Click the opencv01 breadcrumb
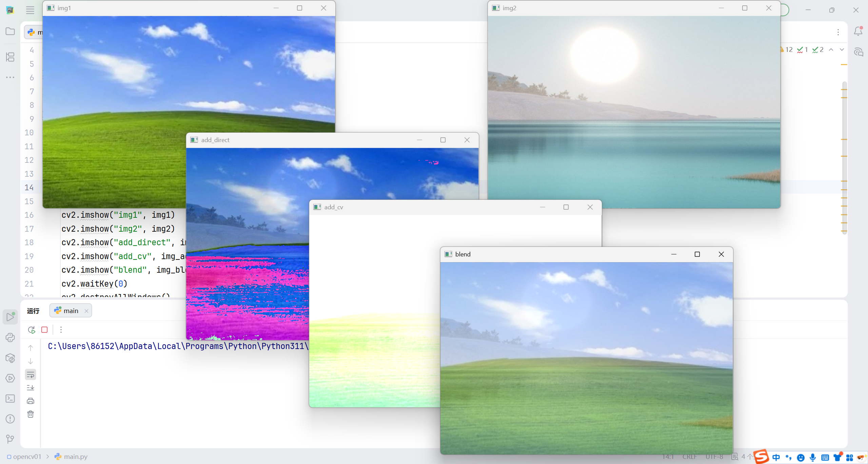 pos(26,457)
